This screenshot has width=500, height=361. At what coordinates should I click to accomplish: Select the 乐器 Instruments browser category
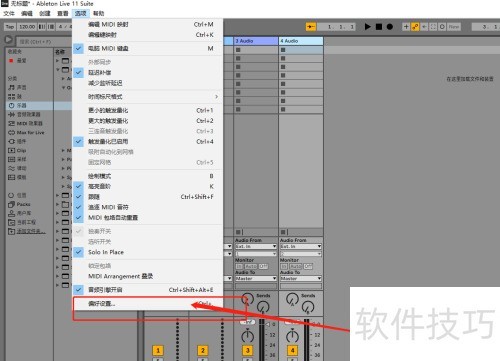18,105
